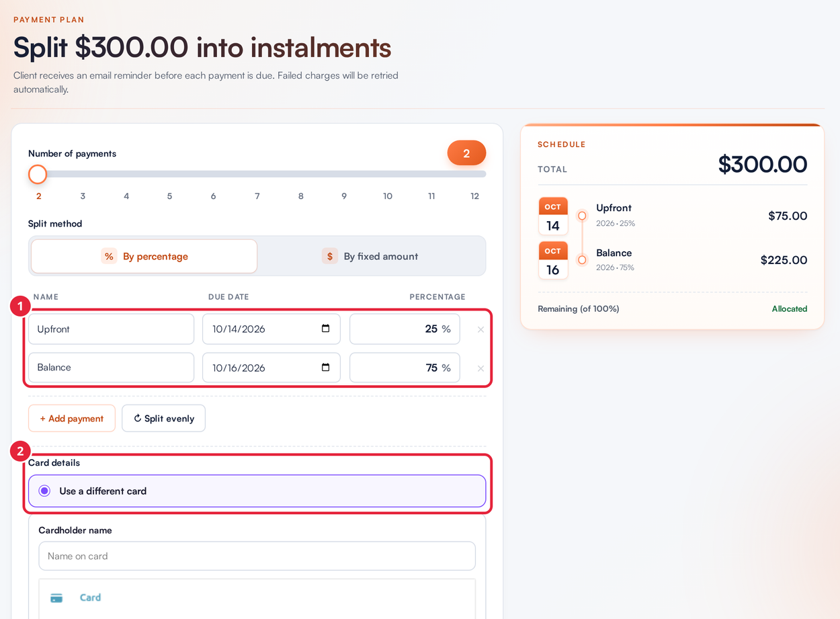
Task: Open calendar picker for the Balance due date
Action: click(x=326, y=368)
